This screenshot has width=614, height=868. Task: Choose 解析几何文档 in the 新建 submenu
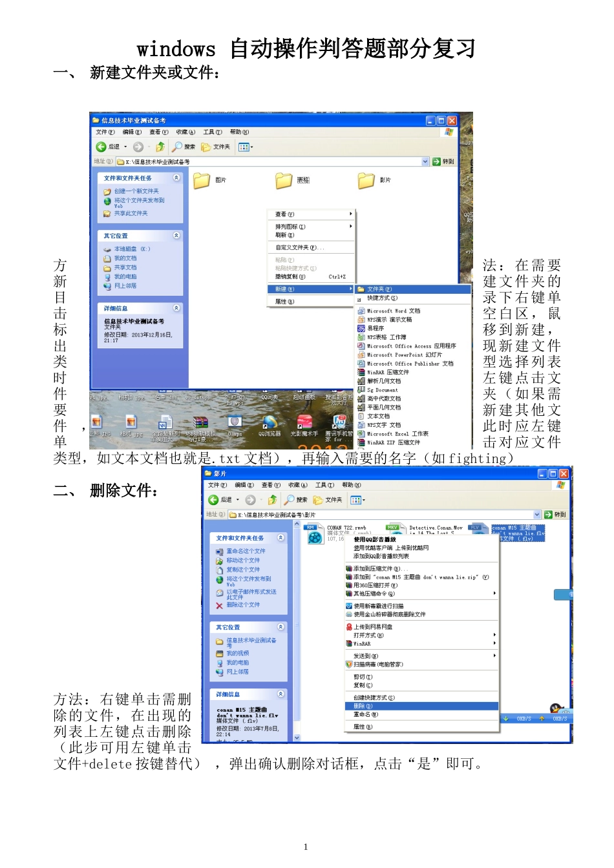pyautogui.click(x=413, y=381)
